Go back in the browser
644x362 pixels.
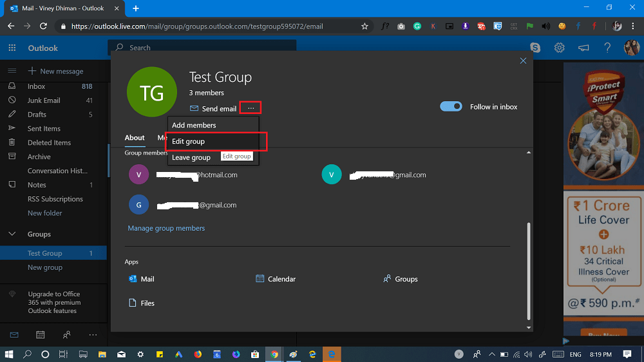tap(11, 26)
